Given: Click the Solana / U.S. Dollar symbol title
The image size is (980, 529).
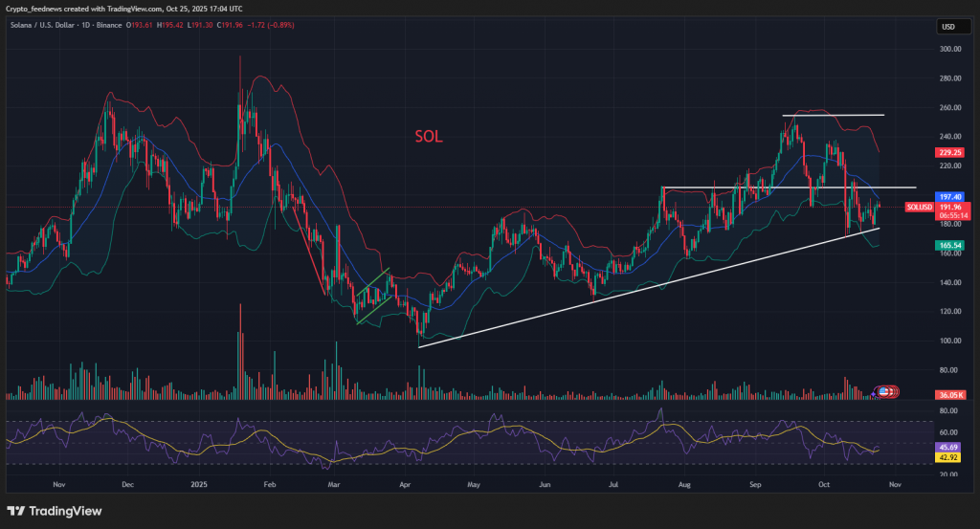Looking at the screenshot, I should 43,25.
